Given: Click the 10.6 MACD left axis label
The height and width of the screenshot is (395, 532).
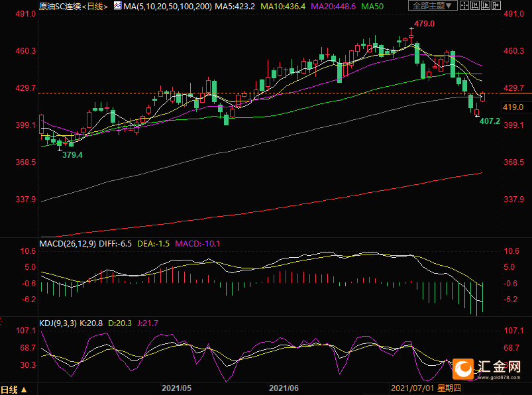Looking at the screenshot, I should tap(28, 251).
